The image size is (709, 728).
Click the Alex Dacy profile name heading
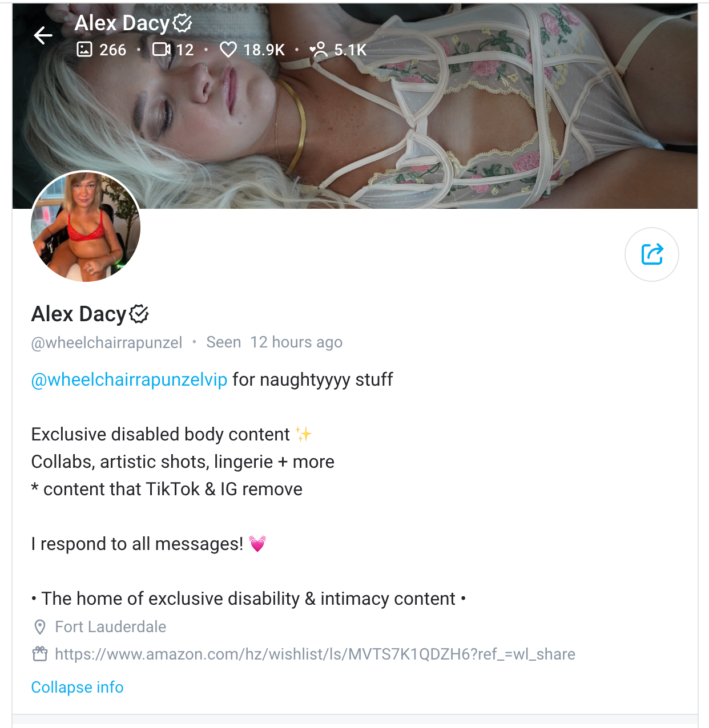click(x=79, y=314)
